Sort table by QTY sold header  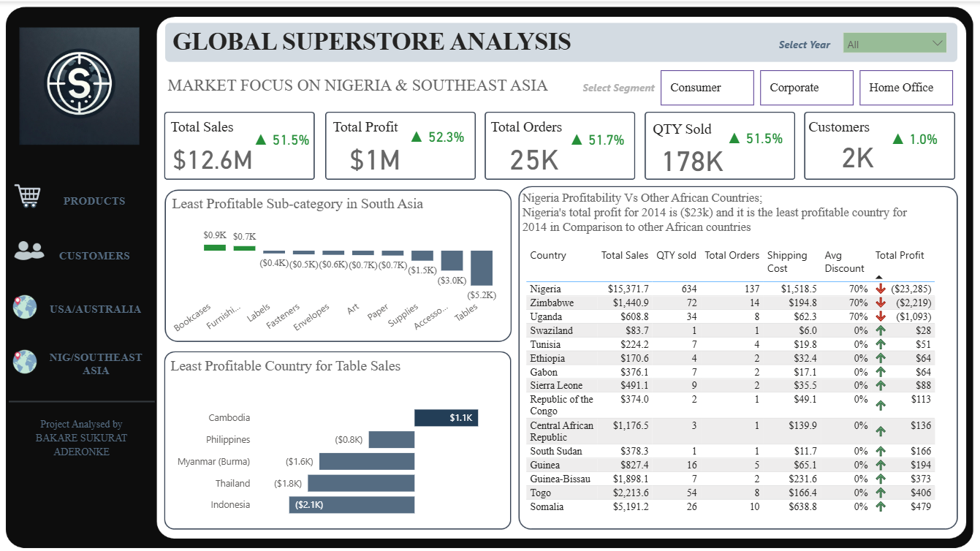click(676, 255)
